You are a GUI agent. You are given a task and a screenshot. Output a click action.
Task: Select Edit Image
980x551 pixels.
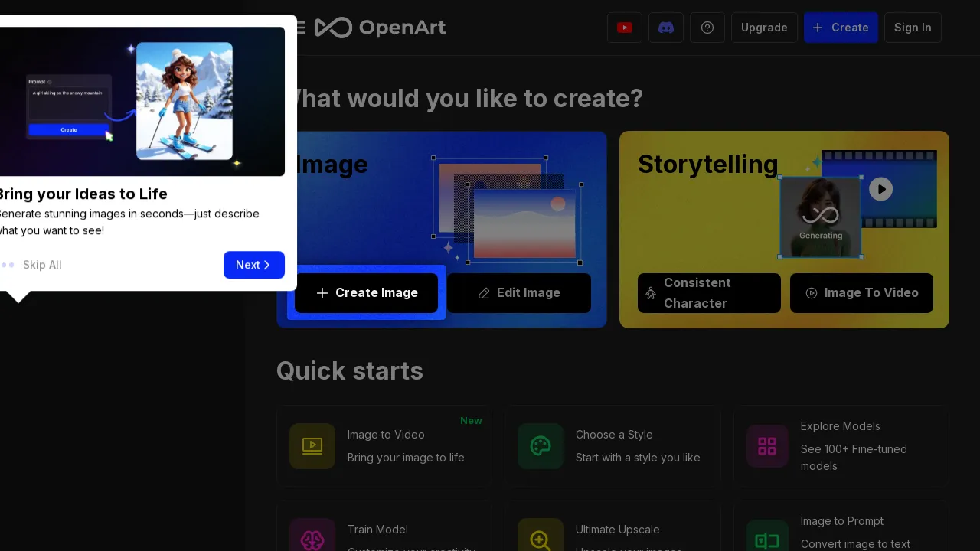point(519,293)
